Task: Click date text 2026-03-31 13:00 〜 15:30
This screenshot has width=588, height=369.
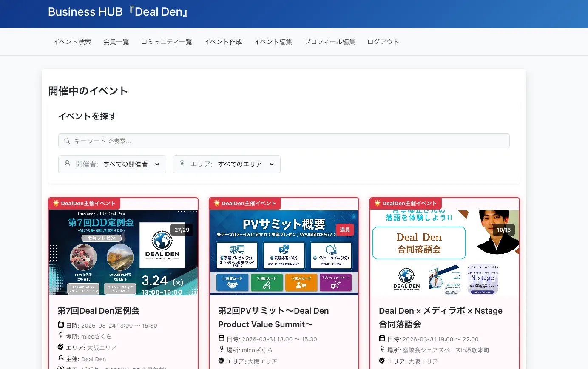Action: click(280, 339)
